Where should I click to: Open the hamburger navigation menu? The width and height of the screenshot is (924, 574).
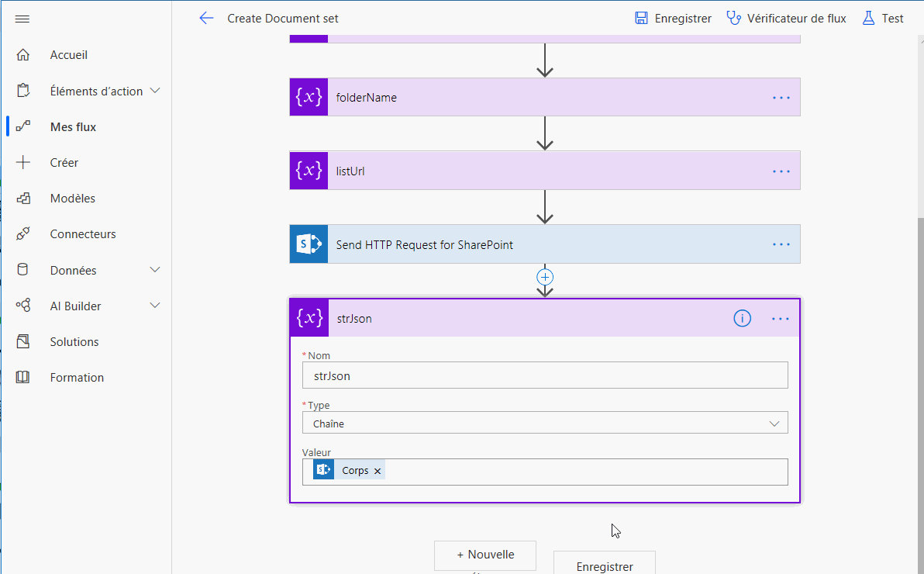click(22, 19)
